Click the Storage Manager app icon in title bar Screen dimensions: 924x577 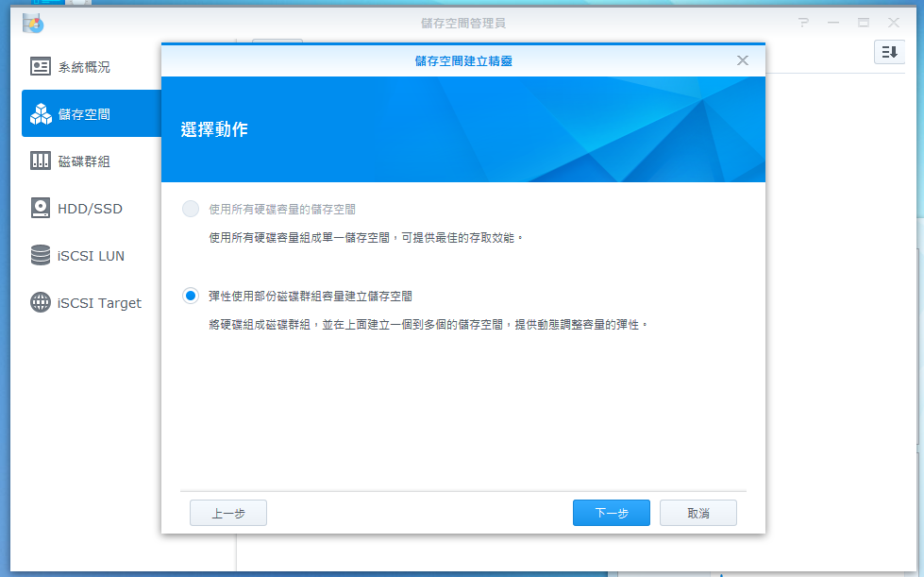pyautogui.click(x=33, y=23)
